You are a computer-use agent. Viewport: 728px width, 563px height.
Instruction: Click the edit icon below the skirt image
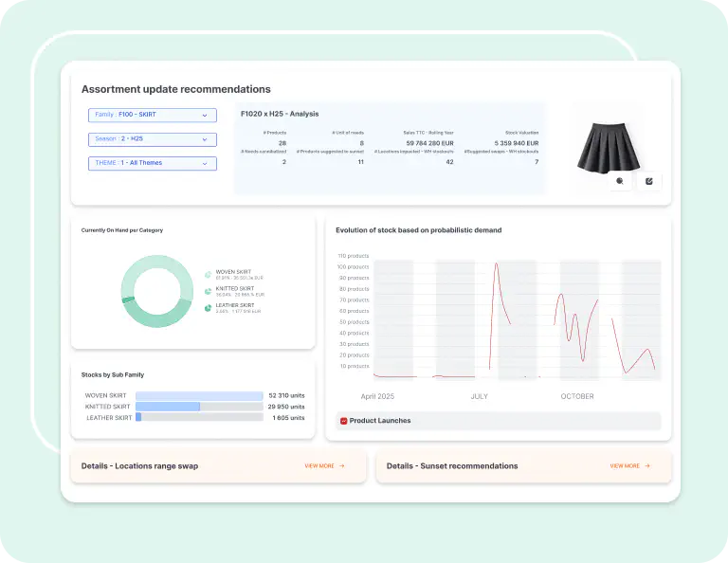[x=649, y=181]
